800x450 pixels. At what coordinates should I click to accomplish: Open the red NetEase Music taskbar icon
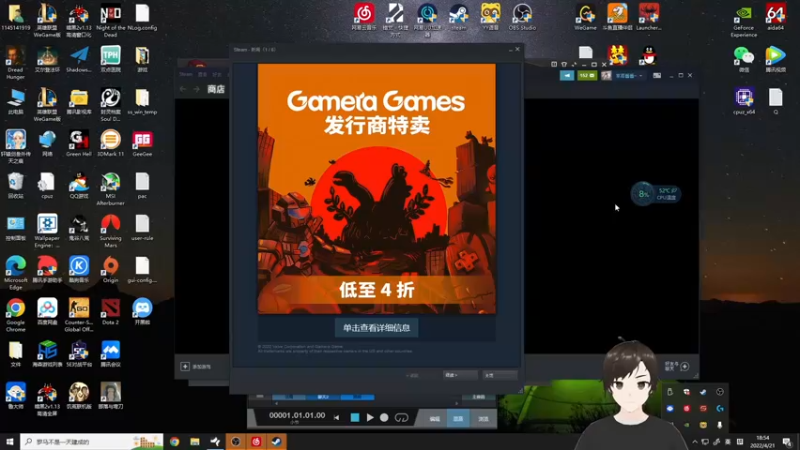click(x=256, y=441)
